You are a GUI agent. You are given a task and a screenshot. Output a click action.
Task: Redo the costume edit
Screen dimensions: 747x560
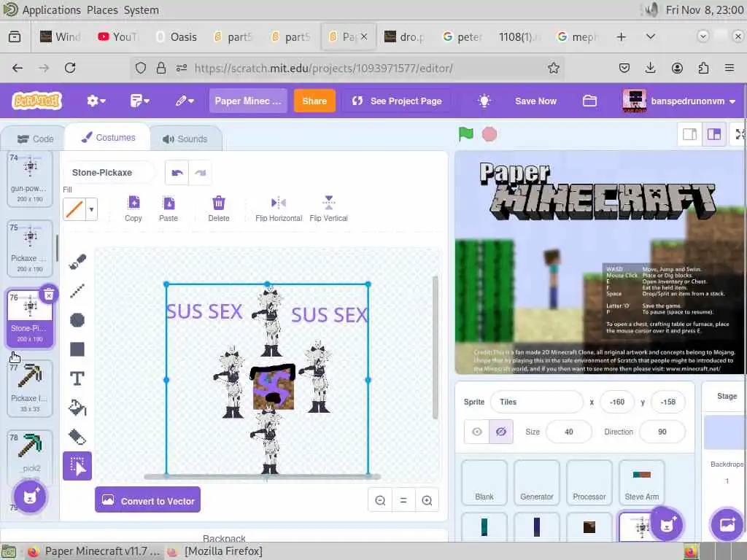(x=201, y=173)
